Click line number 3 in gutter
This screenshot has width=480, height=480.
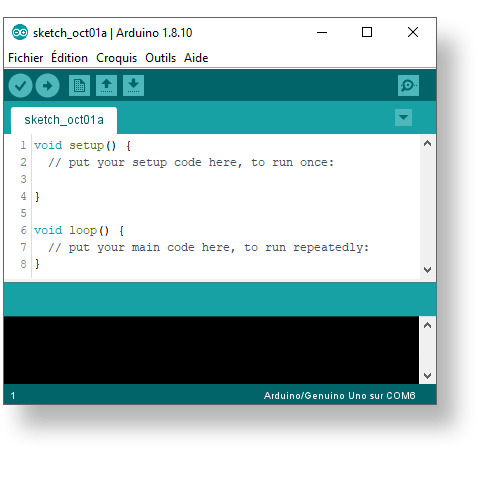[23, 179]
